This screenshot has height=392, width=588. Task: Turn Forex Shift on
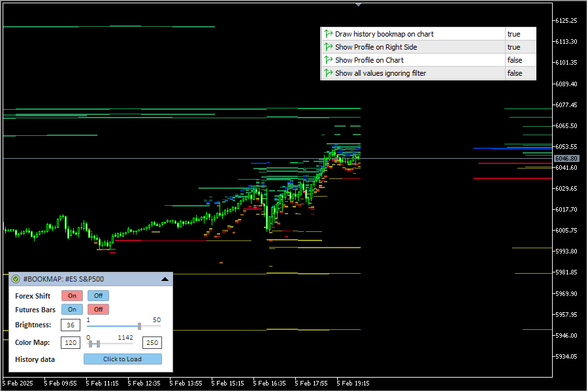click(x=72, y=296)
